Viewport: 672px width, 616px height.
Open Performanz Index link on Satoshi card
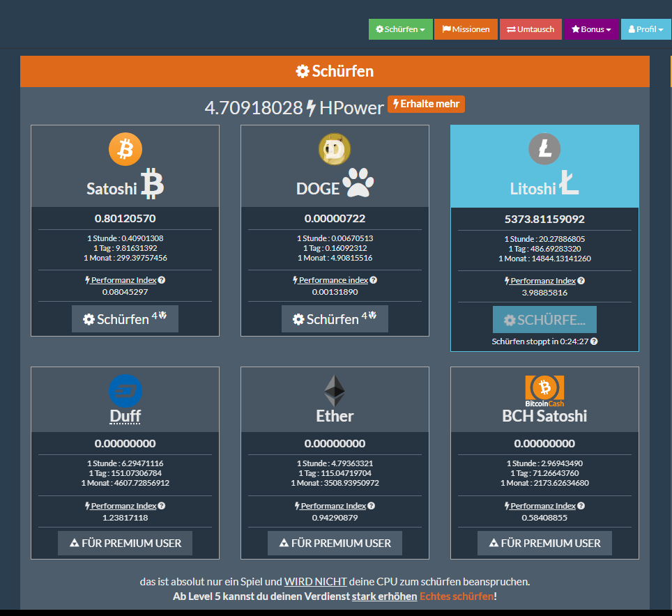[x=123, y=280]
